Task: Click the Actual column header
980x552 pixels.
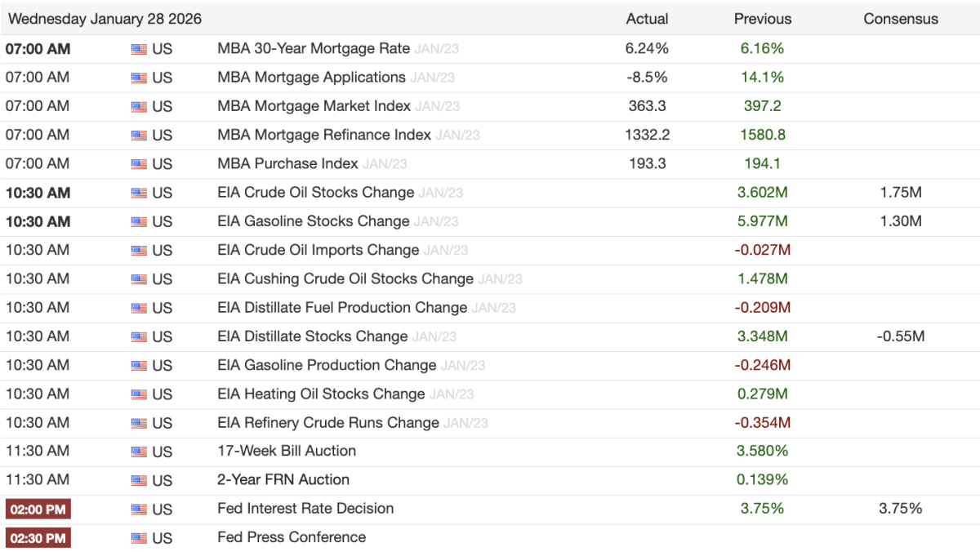Action: (x=647, y=19)
